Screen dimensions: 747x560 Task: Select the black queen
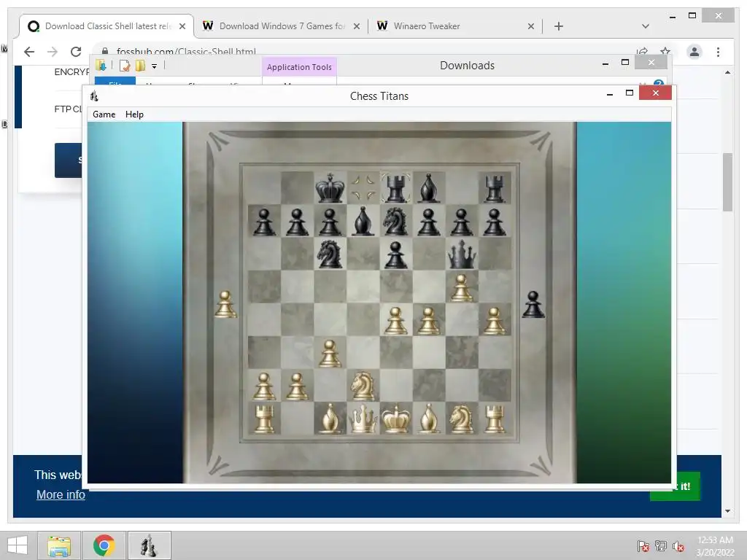(x=461, y=254)
